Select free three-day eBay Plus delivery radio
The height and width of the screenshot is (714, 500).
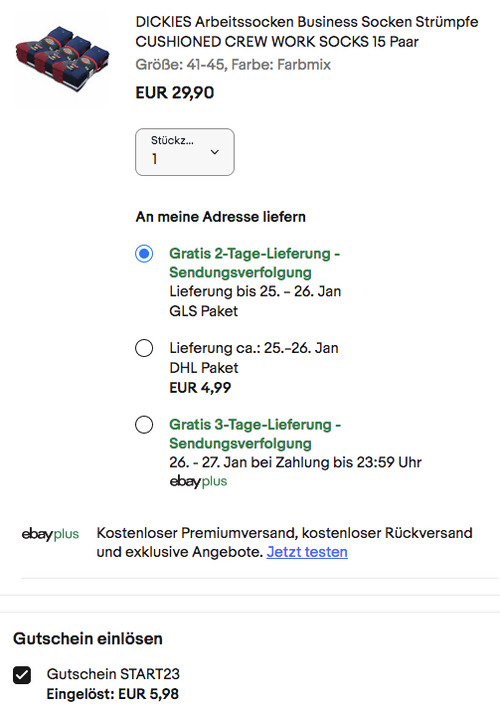click(x=144, y=425)
